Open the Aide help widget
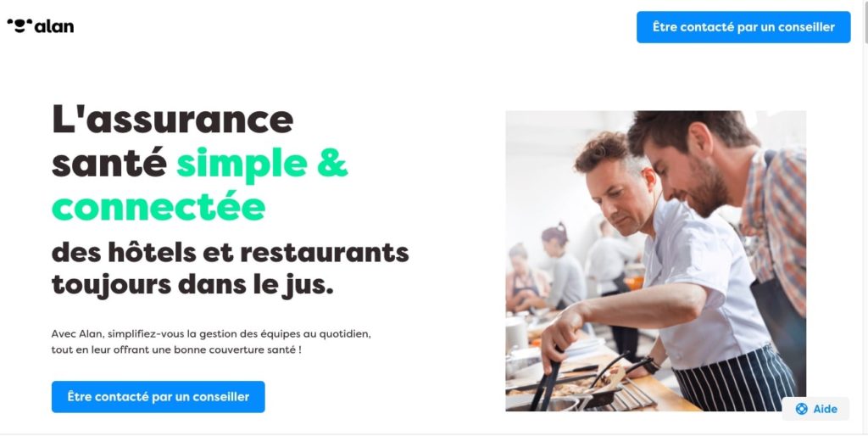The height and width of the screenshot is (436, 868). [x=815, y=409]
